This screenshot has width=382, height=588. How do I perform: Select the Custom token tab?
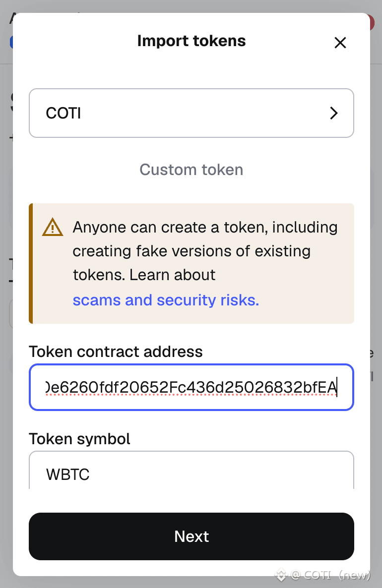coord(191,170)
